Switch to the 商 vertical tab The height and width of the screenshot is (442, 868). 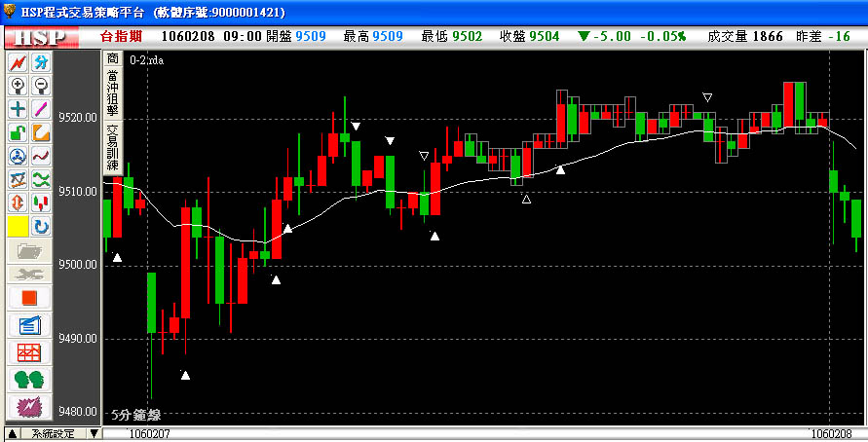pos(112,58)
